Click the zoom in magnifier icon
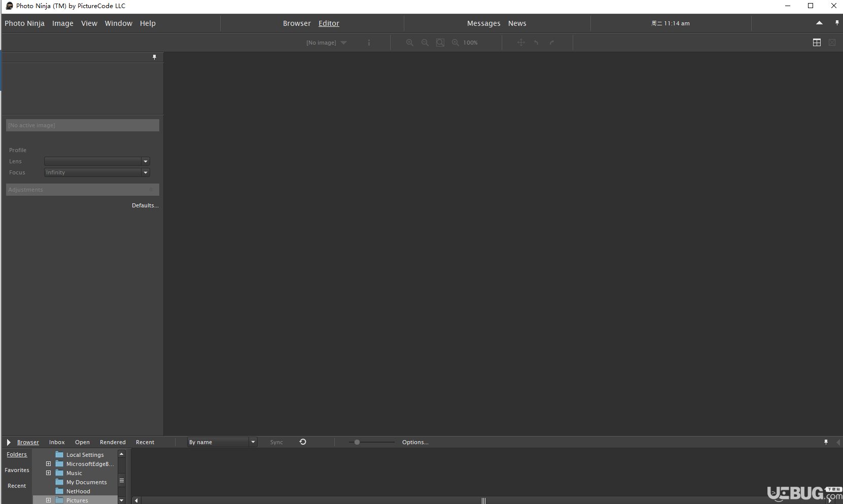The width and height of the screenshot is (843, 504). tap(410, 43)
